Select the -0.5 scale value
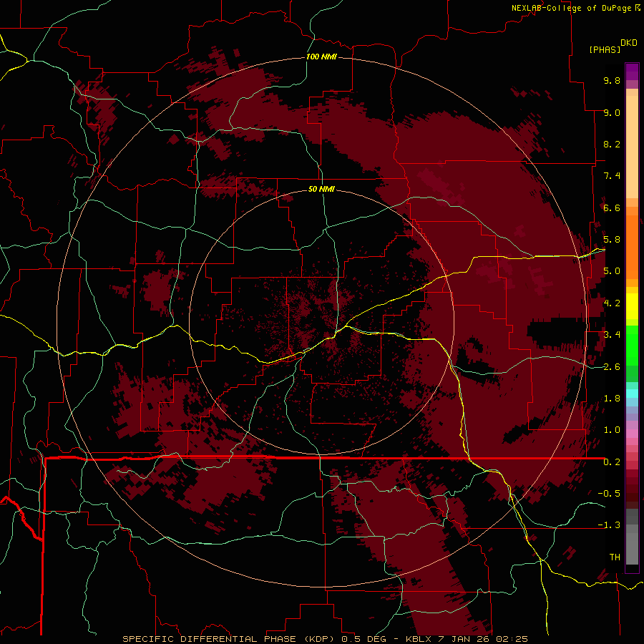The width and height of the screenshot is (644, 644). 609,494
